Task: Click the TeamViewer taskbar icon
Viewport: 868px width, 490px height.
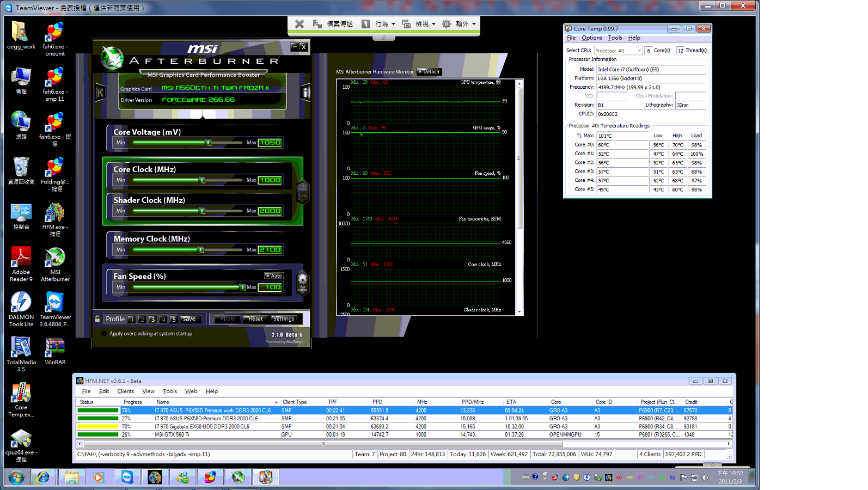Action: pos(127,477)
